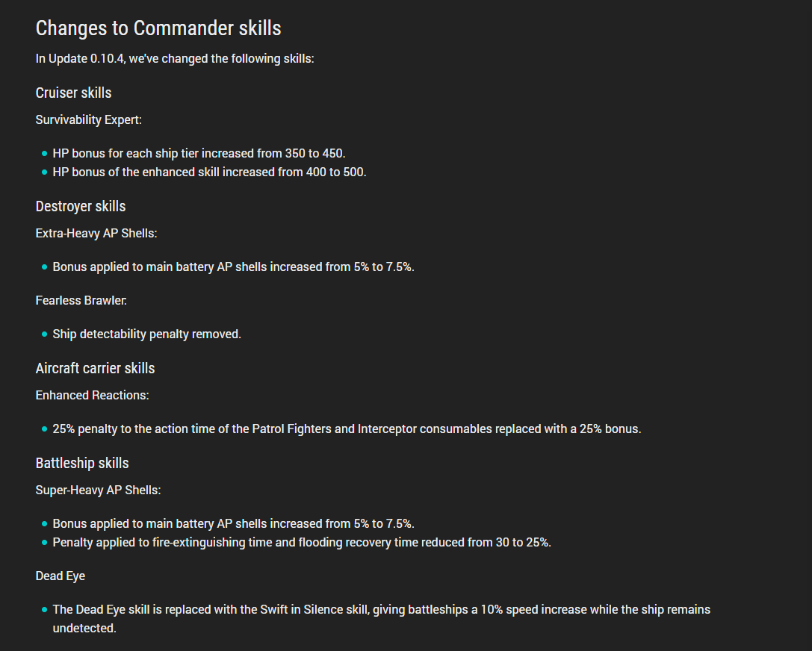This screenshot has width=812, height=651.
Task: Click the "Fearless Brawler" skill name
Action: pos(81,300)
